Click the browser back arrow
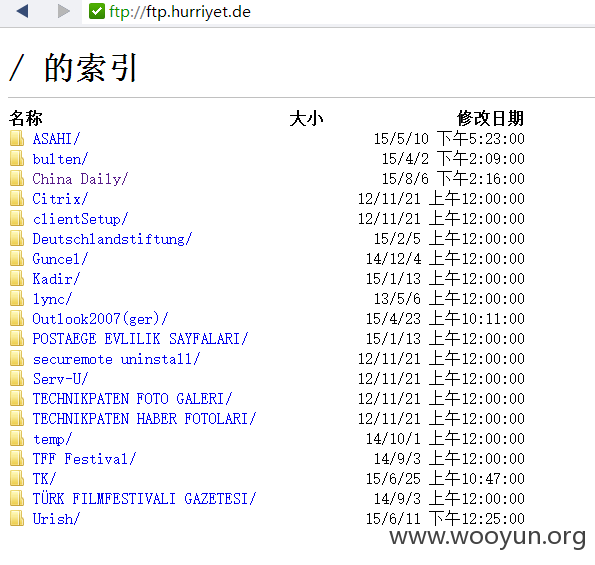This screenshot has height=565, width=595. tap(22, 11)
